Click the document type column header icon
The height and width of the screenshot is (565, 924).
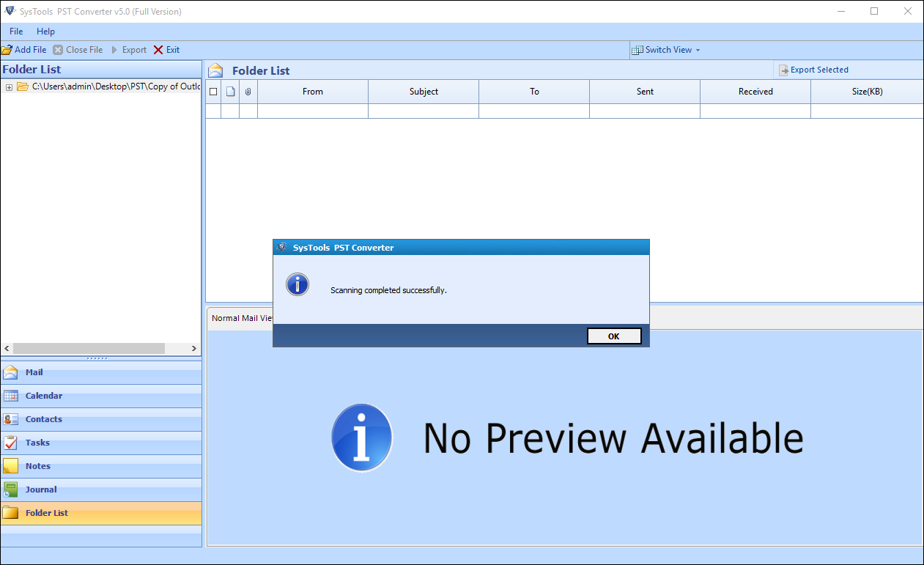click(x=230, y=92)
